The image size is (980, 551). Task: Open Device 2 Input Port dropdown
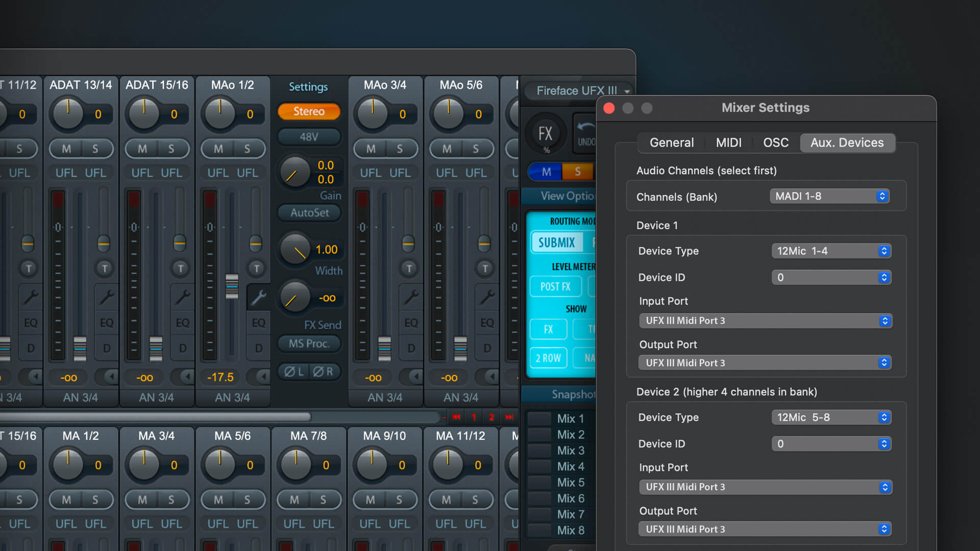(x=766, y=487)
